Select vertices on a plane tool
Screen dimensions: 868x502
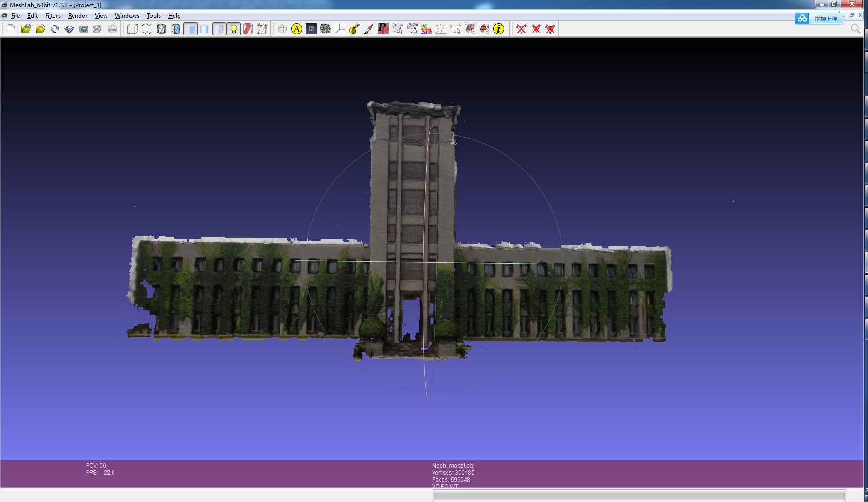[x=412, y=29]
